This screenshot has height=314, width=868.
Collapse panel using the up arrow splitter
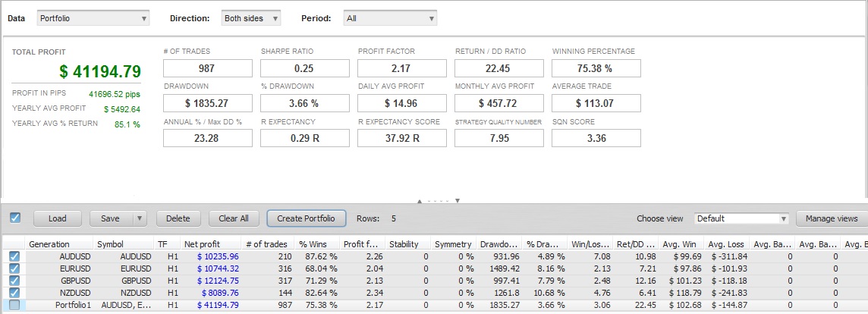[x=420, y=200]
